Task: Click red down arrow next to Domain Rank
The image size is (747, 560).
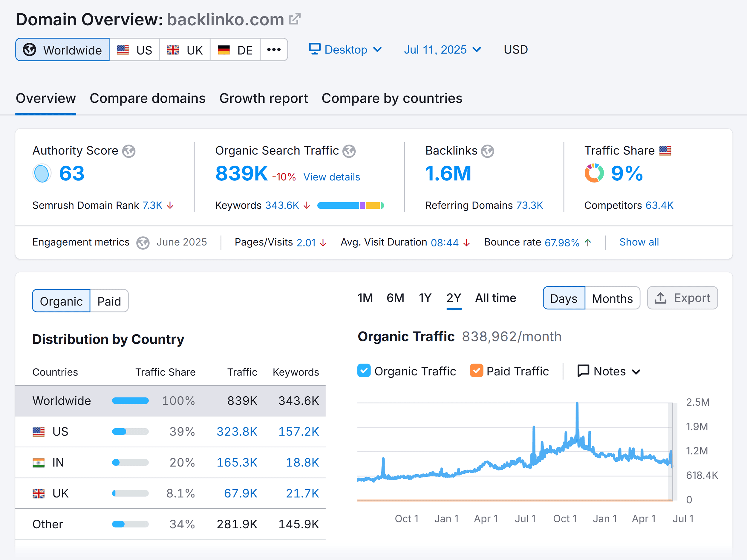Action: 170,205
